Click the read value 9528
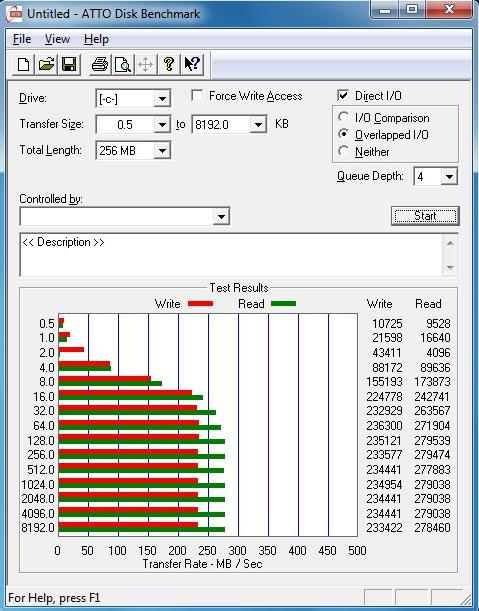This screenshot has height=611, width=479. click(438, 324)
